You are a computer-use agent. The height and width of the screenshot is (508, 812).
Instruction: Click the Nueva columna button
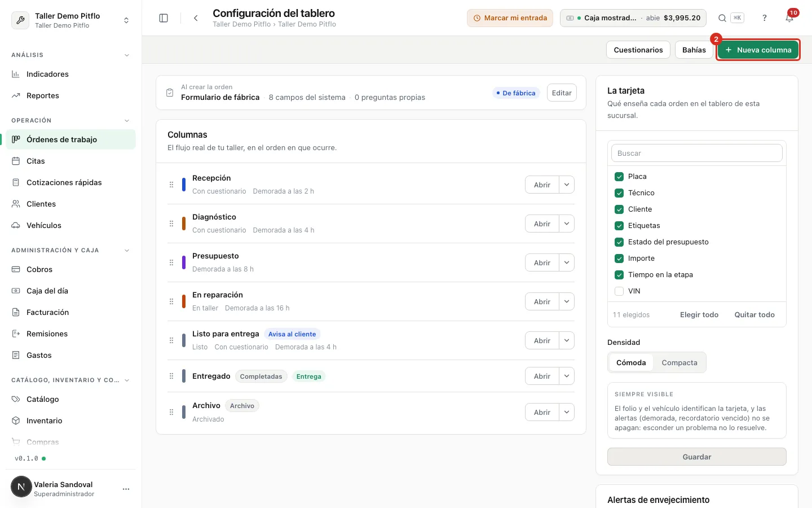758,50
